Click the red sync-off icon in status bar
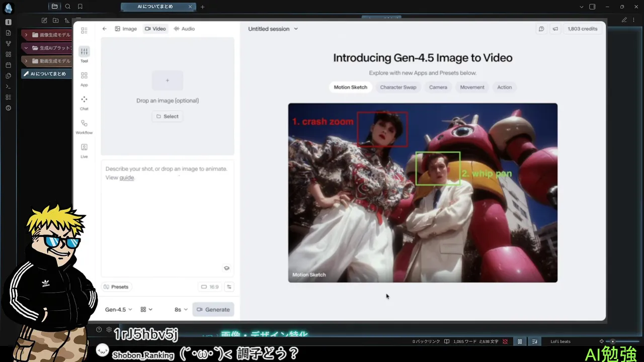This screenshot has width=644, height=362. (x=505, y=341)
